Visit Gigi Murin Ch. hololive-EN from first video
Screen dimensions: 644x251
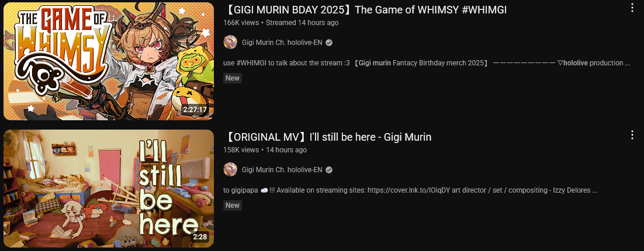282,43
